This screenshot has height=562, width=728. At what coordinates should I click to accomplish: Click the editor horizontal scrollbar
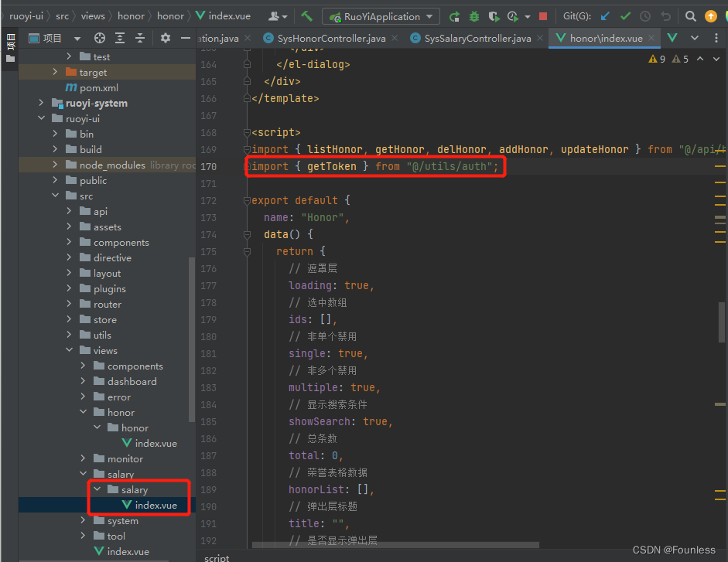coord(395,545)
